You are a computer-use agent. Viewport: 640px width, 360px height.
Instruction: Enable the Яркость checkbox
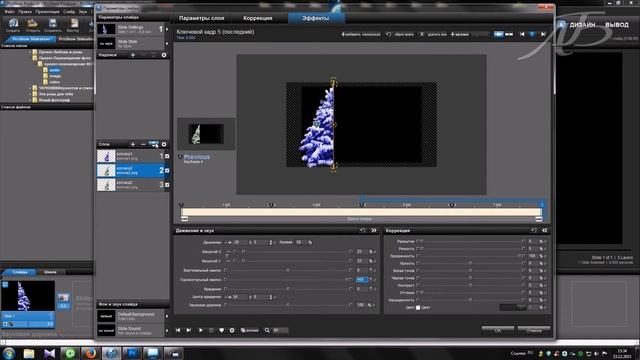pyautogui.click(x=418, y=263)
